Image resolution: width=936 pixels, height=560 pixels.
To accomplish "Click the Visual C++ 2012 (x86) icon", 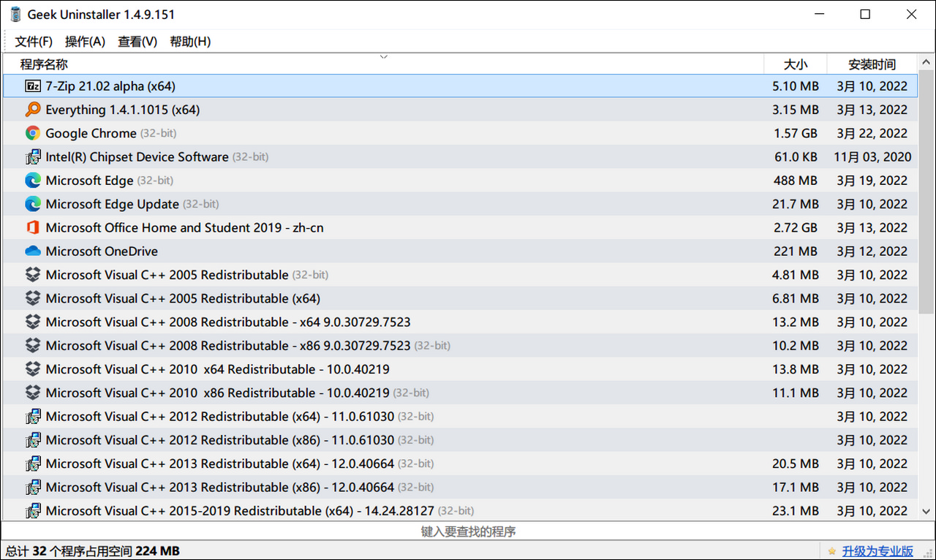I will pyautogui.click(x=33, y=440).
